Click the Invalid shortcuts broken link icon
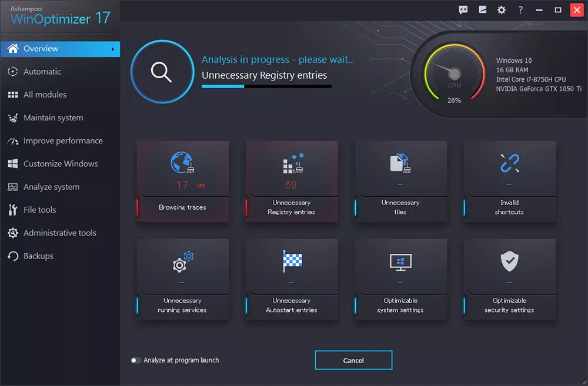Viewport: 588px width, 386px height. 510,163
